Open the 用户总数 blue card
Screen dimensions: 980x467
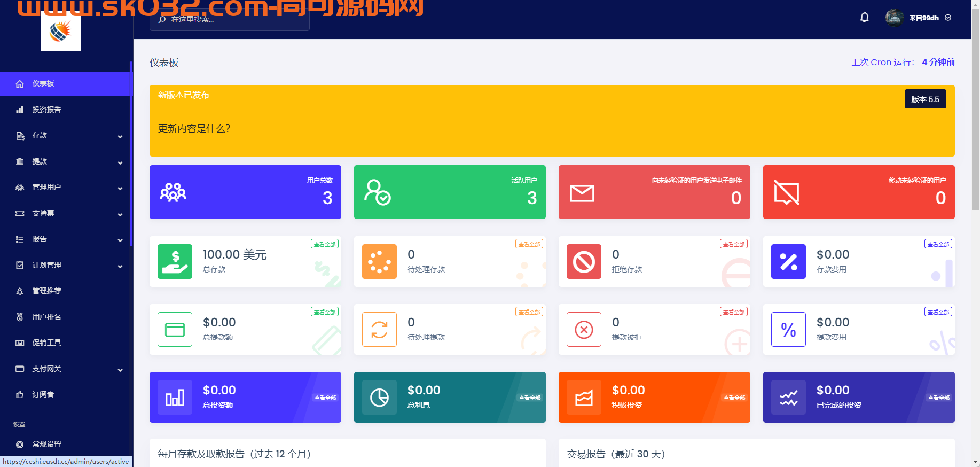[x=245, y=192]
